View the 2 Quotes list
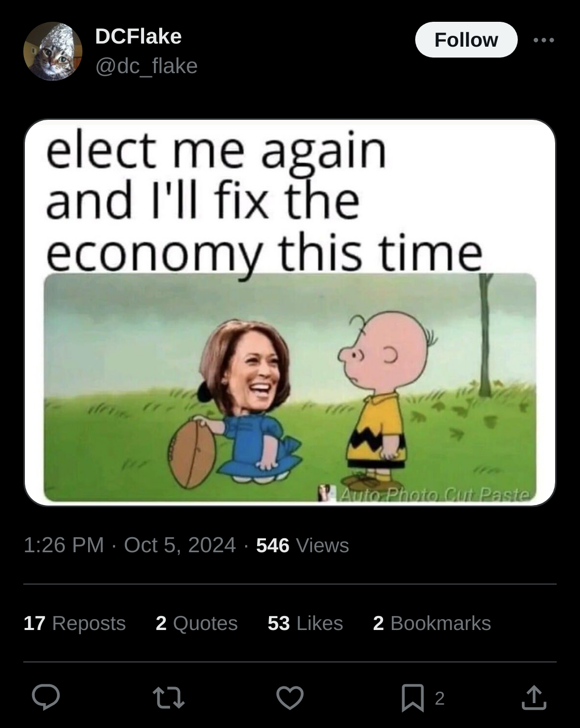Image resolution: width=580 pixels, height=728 pixels. pyautogui.click(x=196, y=623)
